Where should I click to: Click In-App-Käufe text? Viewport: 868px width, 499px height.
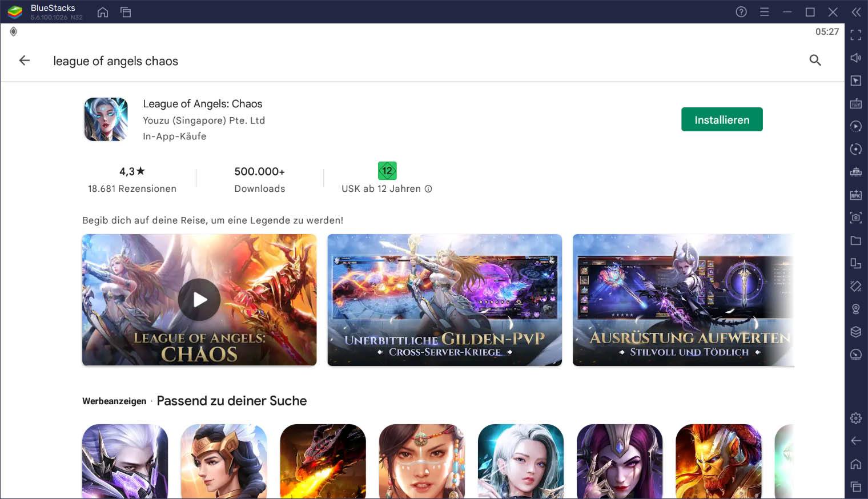pyautogui.click(x=174, y=136)
